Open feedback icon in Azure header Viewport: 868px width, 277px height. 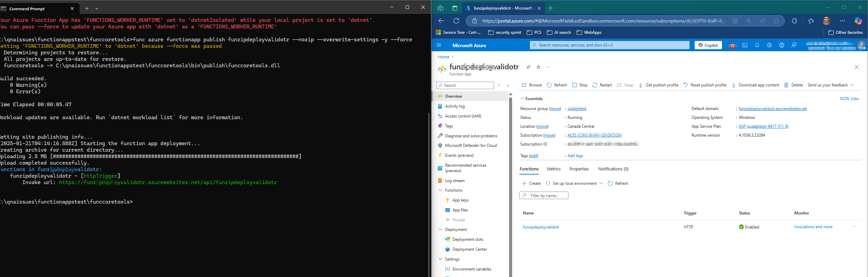794,45
